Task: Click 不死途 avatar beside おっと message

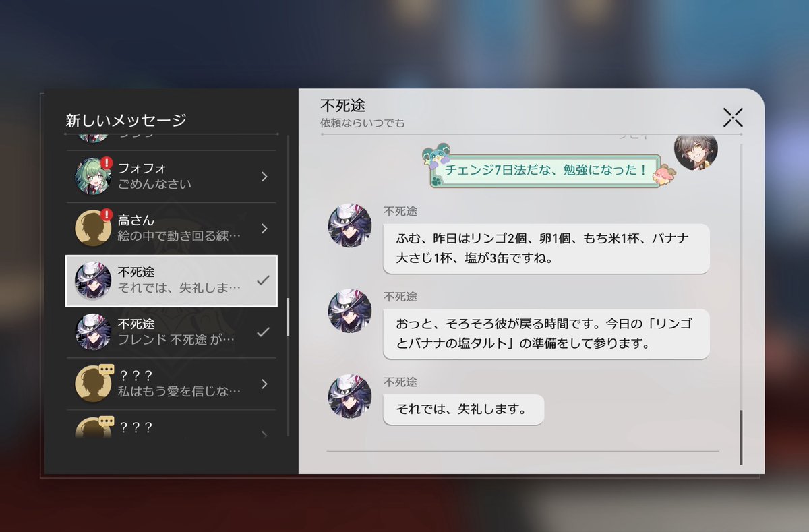Action: tap(349, 311)
